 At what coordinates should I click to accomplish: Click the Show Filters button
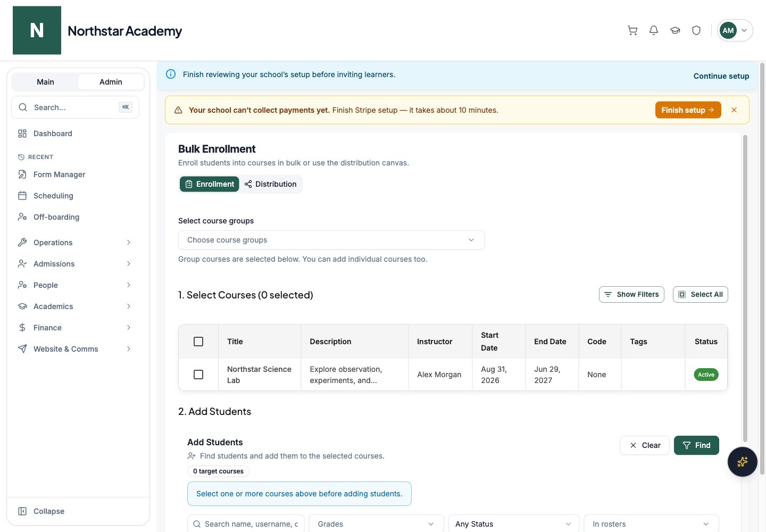[631, 295]
